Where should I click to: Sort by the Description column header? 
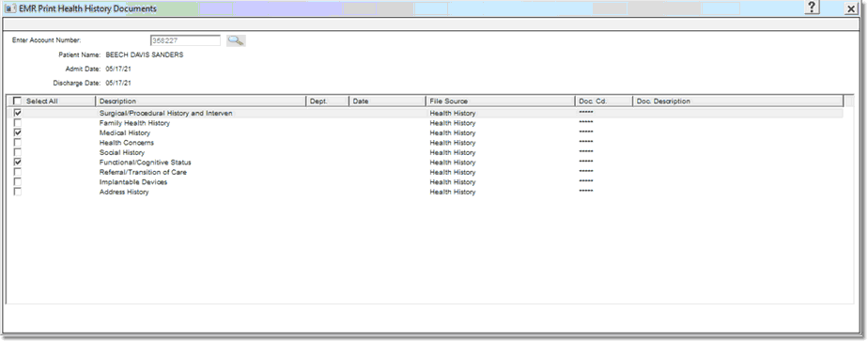[200, 101]
